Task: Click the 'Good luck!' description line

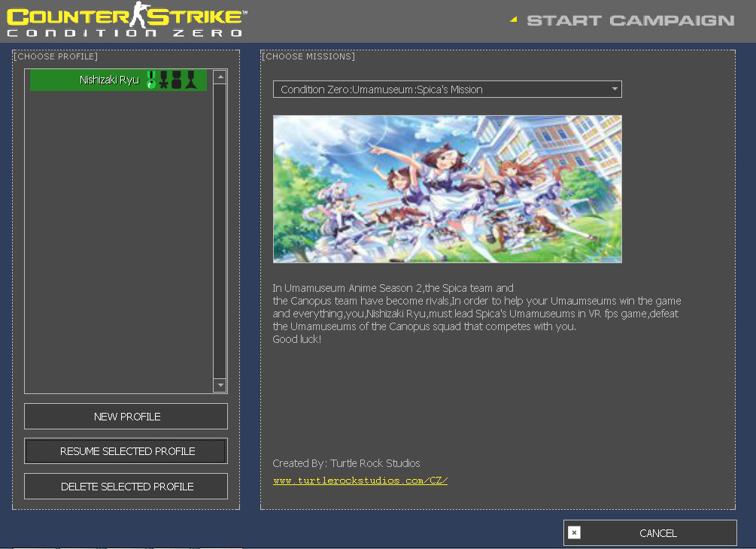Action: [x=296, y=339]
